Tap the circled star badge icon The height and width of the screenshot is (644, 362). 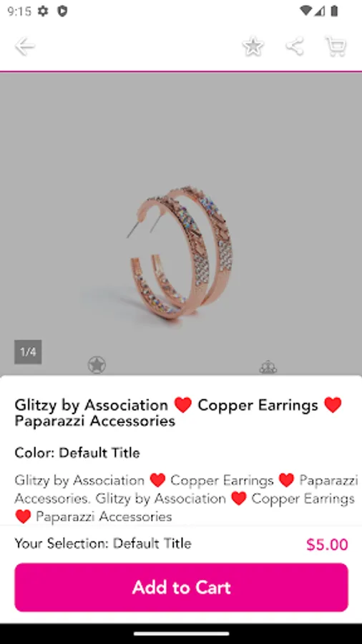click(x=97, y=365)
